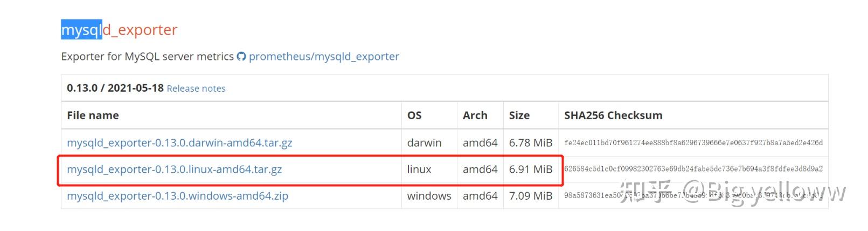The height and width of the screenshot is (231, 868).
Task: Click the OS column header
Action: coord(414,115)
